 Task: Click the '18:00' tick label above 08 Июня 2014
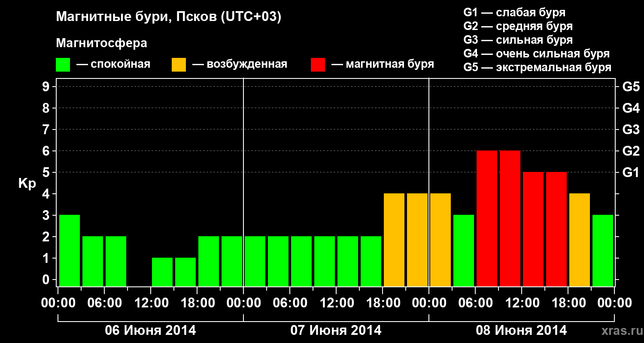coord(568,303)
